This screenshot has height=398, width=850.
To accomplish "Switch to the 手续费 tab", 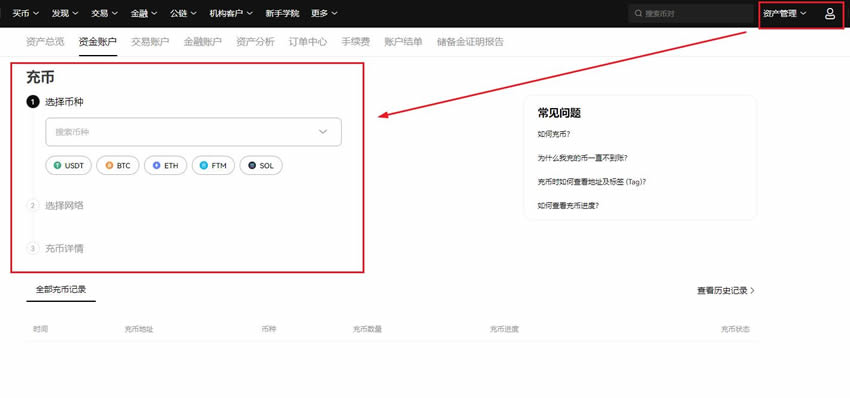I will coord(356,42).
